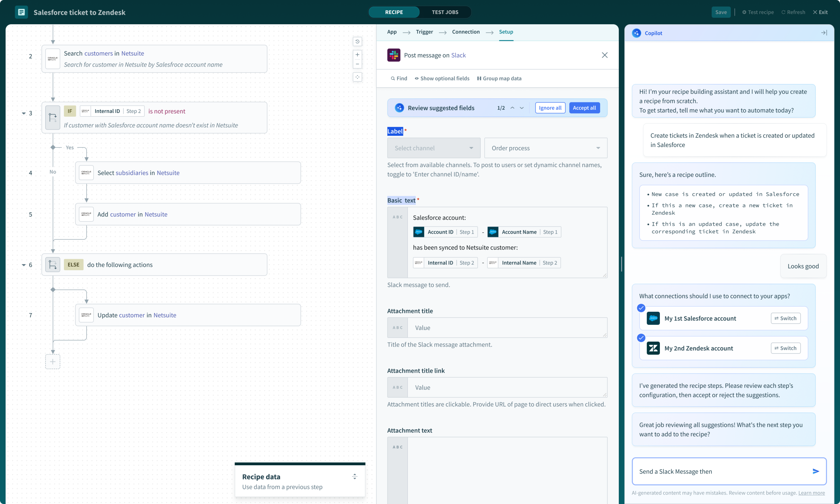The height and width of the screenshot is (504, 840).
Task: Select the Search customers in Netsuite step
Action: click(155, 59)
